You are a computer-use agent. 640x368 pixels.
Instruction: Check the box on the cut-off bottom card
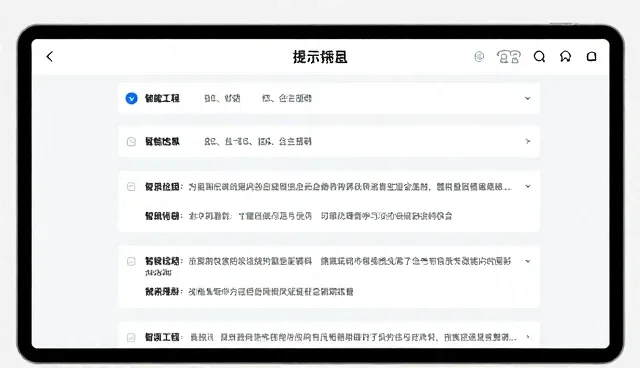(x=131, y=337)
